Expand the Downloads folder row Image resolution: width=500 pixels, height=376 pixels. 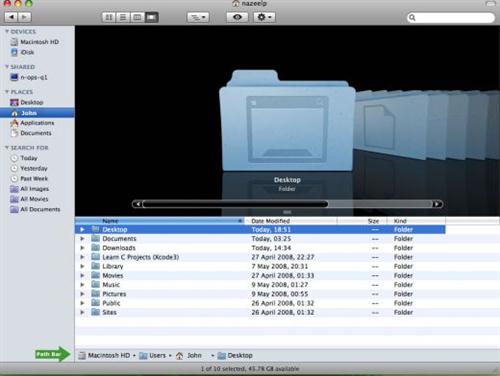click(x=82, y=248)
